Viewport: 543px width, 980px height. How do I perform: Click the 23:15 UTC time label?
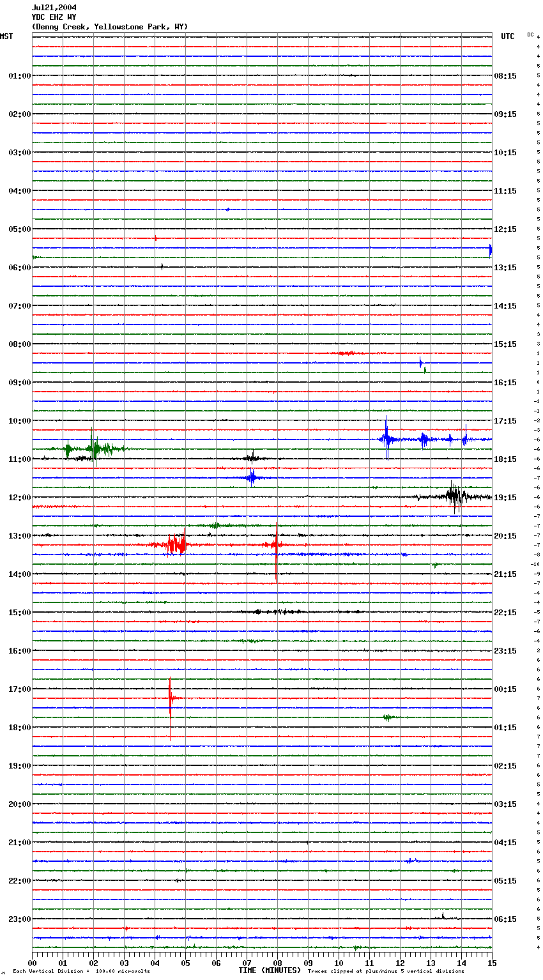pyautogui.click(x=505, y=651)
